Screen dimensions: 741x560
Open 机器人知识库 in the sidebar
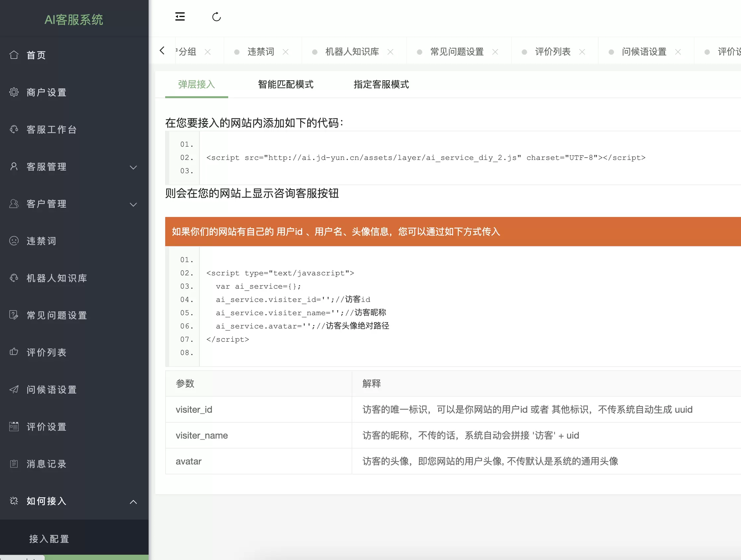coord(74,278)
